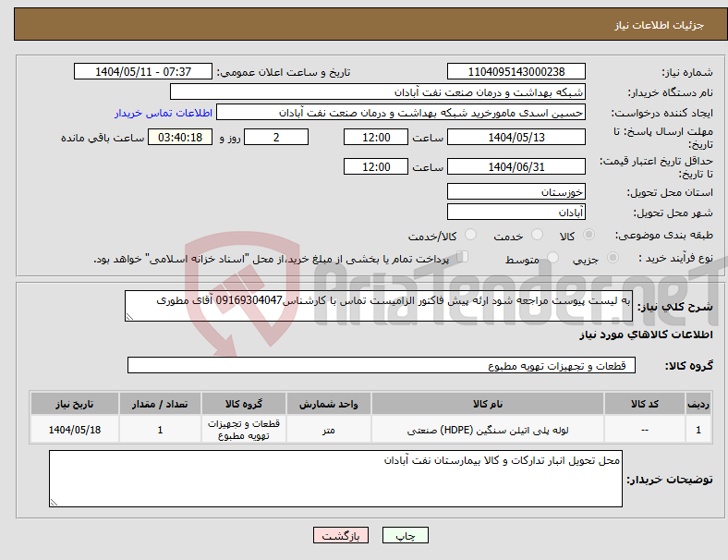Select the خدمت radio button

click(537, 235)
